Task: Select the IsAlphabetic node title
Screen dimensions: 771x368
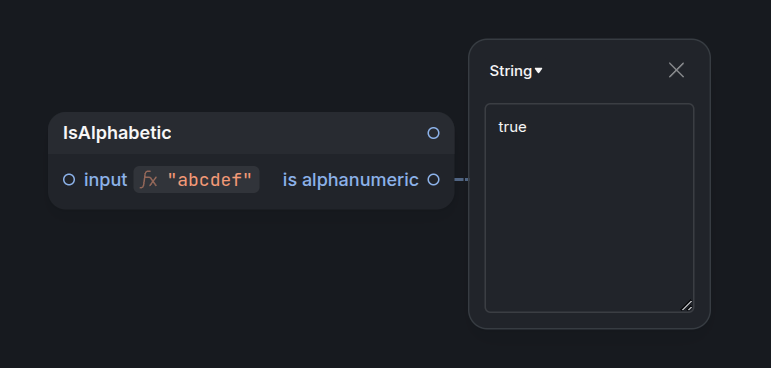Action: pyautogui.click(x=117, y=133)
